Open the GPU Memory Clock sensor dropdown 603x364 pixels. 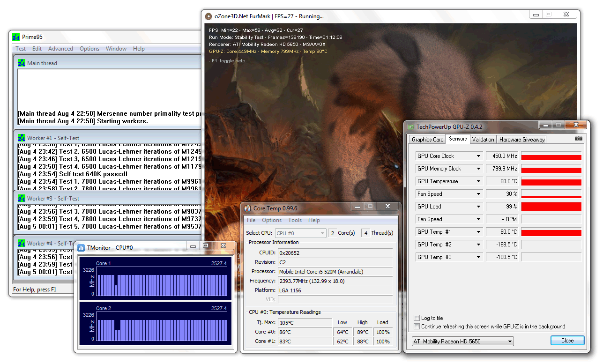pyautogui.click(x=479, y=169)
